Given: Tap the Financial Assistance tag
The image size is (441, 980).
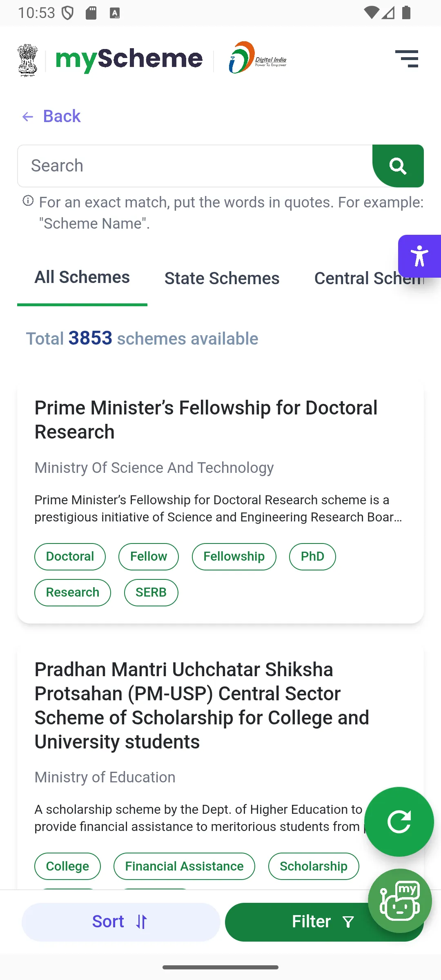Looking at the screenshot, I should coord(184,866).
